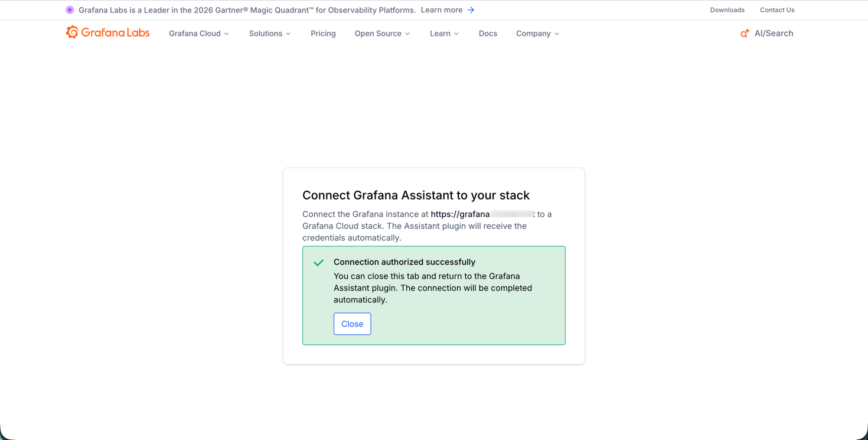Open the Contact Us link

point(777,10)
